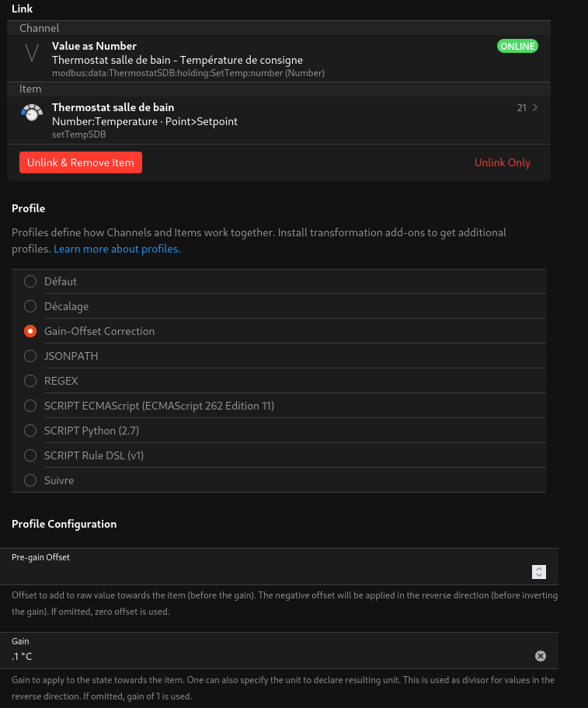This screenshot has height=708, width=588.
Task: Click the thermostat item dial icon
Action: [x=31, y=113]
